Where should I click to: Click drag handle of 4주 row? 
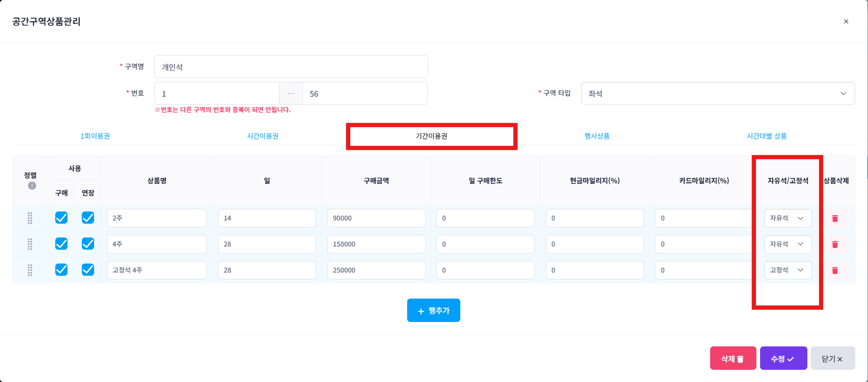click(30, 244)
